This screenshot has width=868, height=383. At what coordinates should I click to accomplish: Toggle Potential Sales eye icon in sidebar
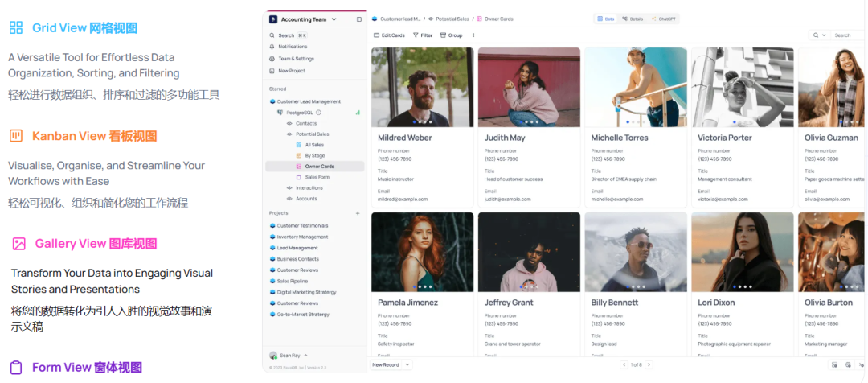[x=289, y=134]
